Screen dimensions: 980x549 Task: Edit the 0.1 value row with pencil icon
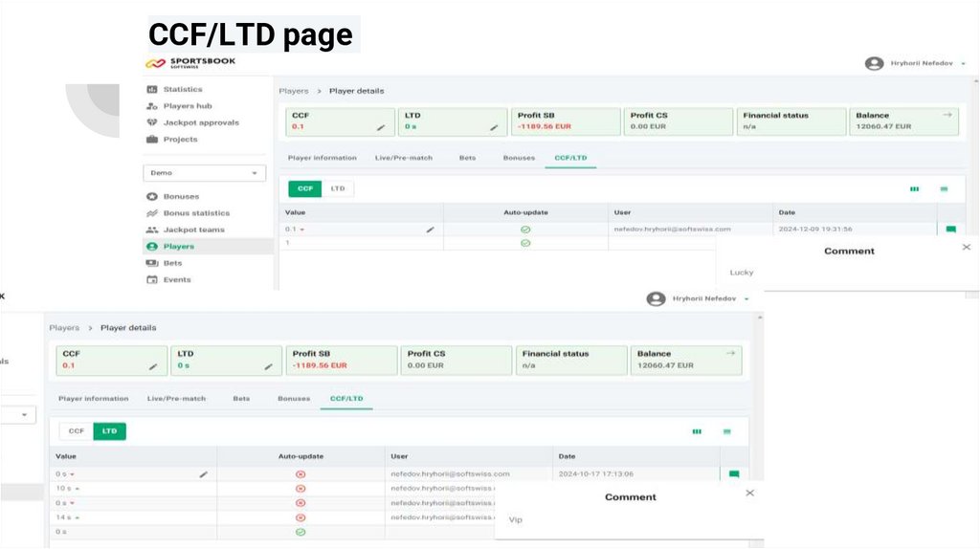[x=430, y=230]
